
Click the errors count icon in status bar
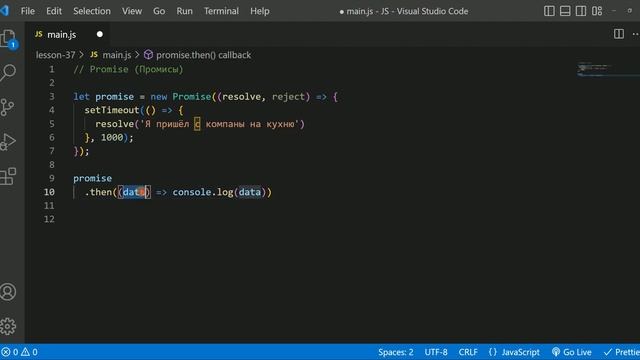(x=9, y=352)
